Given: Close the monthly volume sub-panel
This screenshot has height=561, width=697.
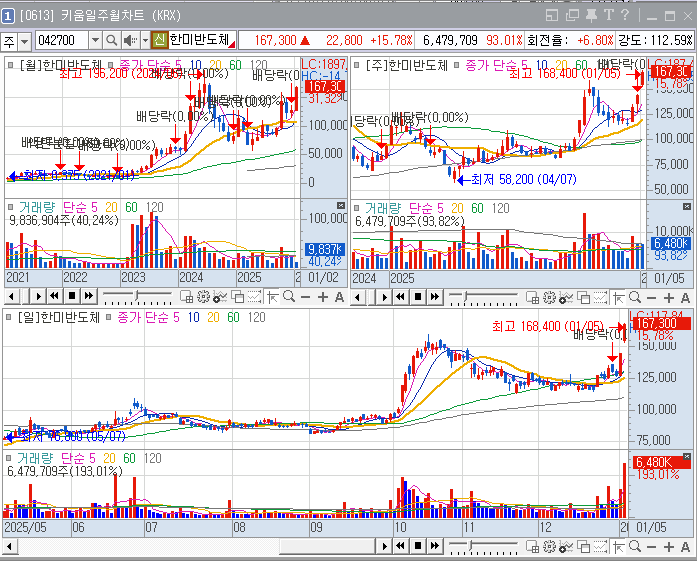Looking at the screenshot, I should (341, 205).
